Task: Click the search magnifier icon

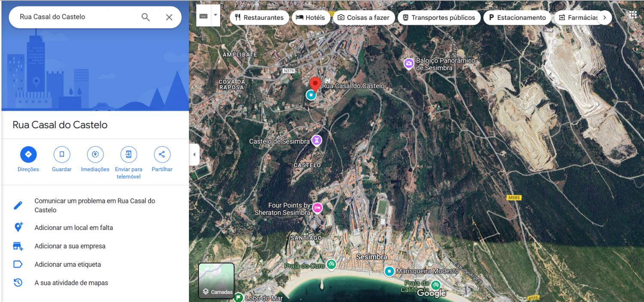Action: point(146,17)
